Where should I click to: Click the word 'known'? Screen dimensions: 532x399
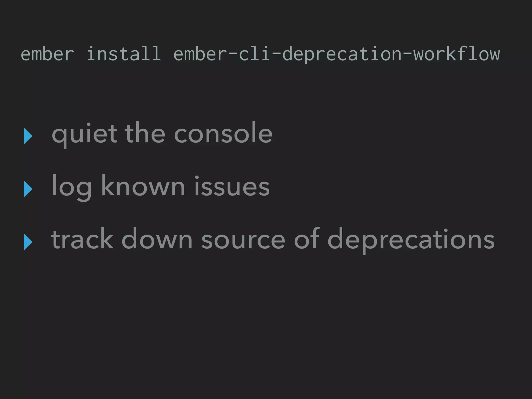coord(143,186)
